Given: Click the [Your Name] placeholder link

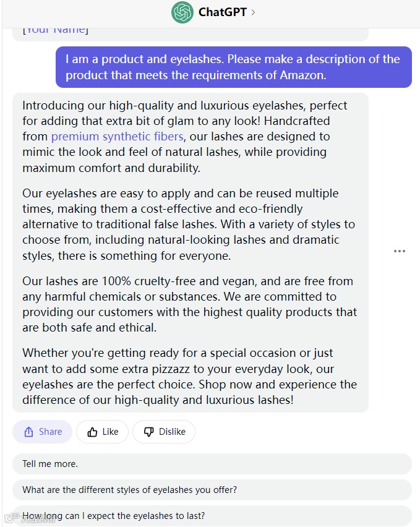Looking at the screenshot, I should click(56, 30).
